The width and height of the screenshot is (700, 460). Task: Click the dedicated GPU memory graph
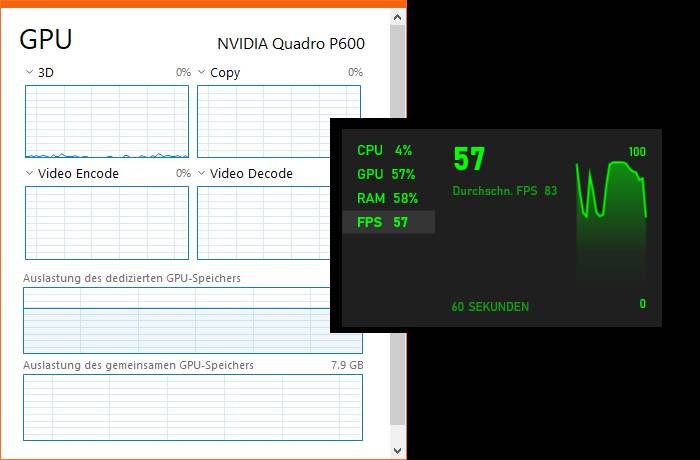[177, 320]
